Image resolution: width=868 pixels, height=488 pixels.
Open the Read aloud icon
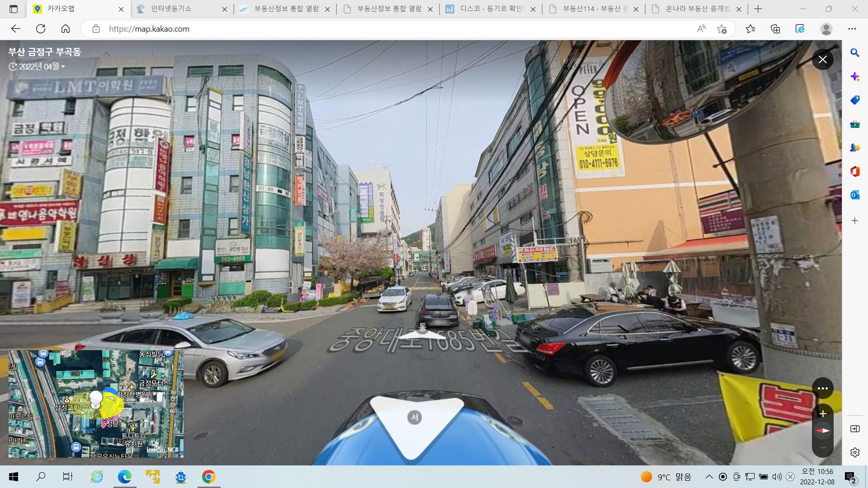701,29
